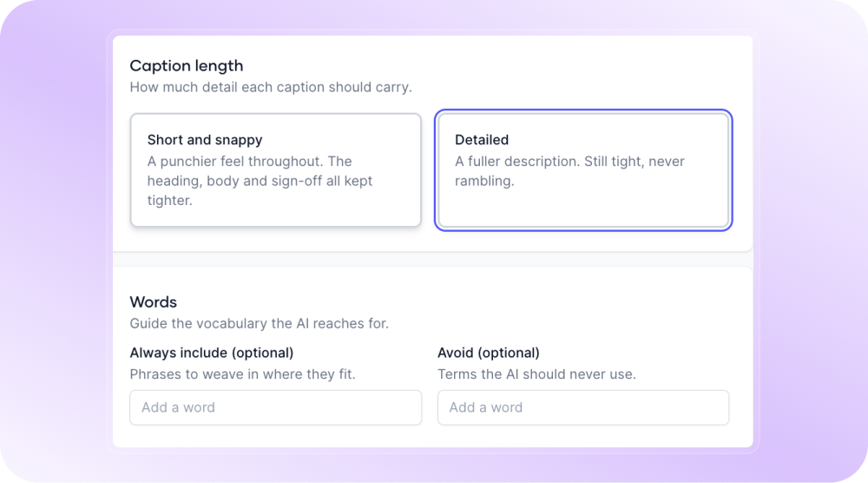Click the 'A punchier feel throughout' description

click(260, 181)
